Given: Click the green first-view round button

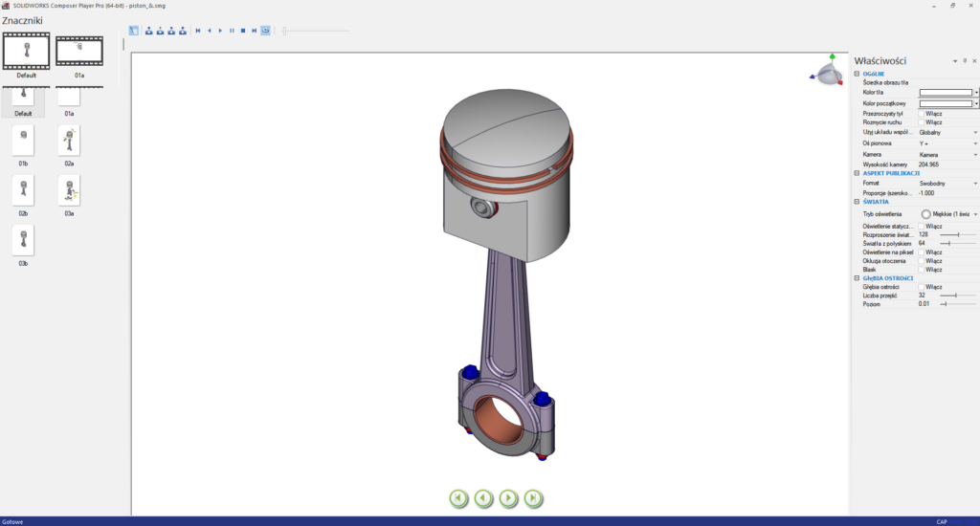Looking at the screenshot, I should (x=459, y=497).
